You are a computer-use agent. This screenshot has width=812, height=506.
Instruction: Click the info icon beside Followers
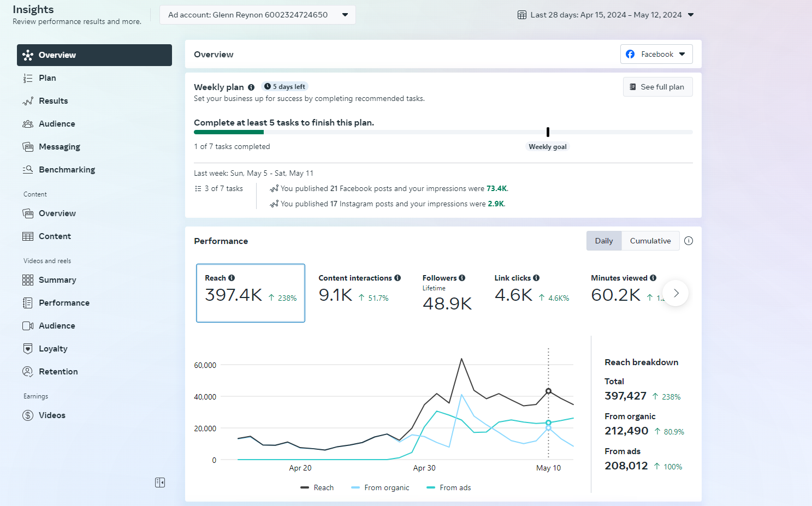point(462,278)
